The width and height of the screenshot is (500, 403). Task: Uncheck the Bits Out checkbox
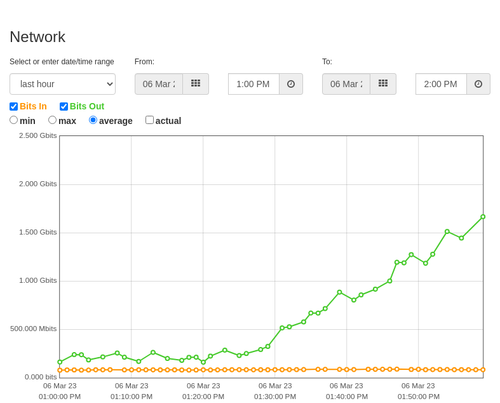(x=64, y=106)
